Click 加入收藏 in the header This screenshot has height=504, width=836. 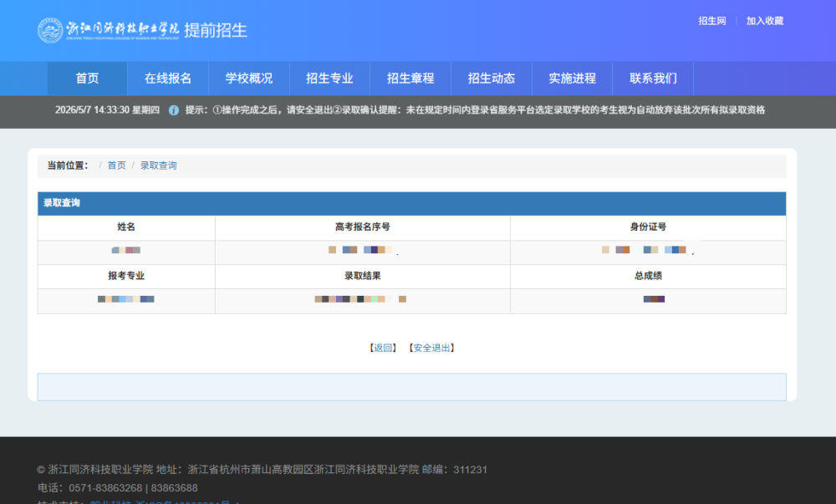pyautogui.click(x=765, y=21)
